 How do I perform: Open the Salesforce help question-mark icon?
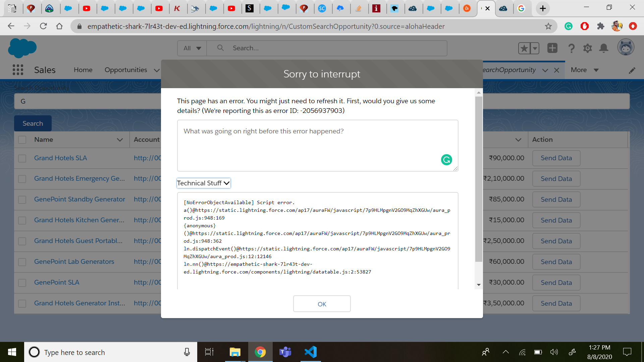pos(571,48)
